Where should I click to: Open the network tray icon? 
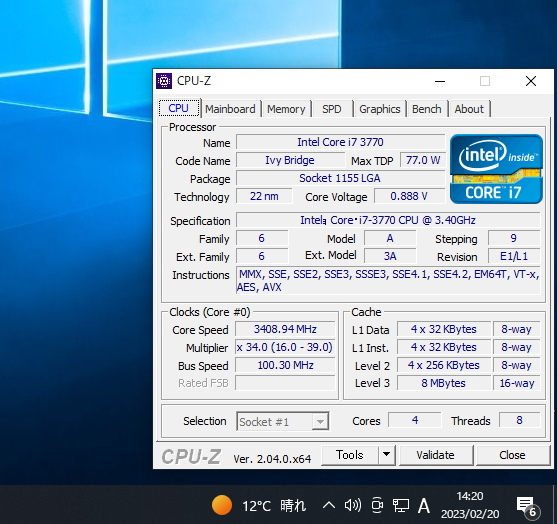point(401,505)
